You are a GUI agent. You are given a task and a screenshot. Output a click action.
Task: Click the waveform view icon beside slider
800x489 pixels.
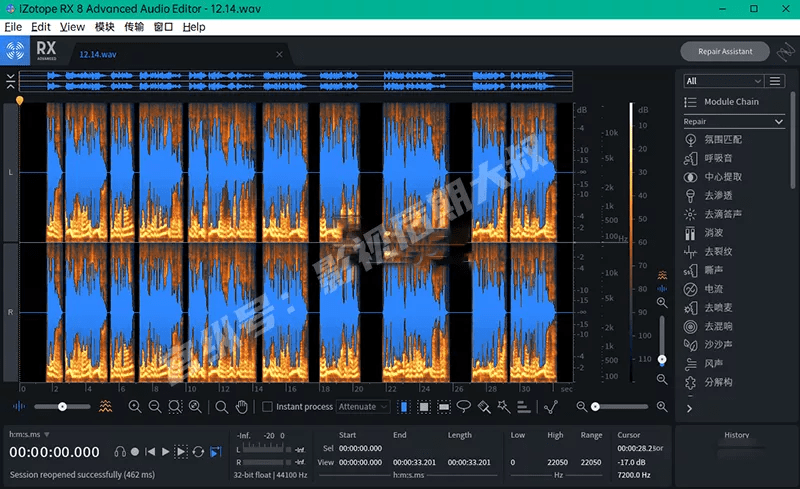18,406
